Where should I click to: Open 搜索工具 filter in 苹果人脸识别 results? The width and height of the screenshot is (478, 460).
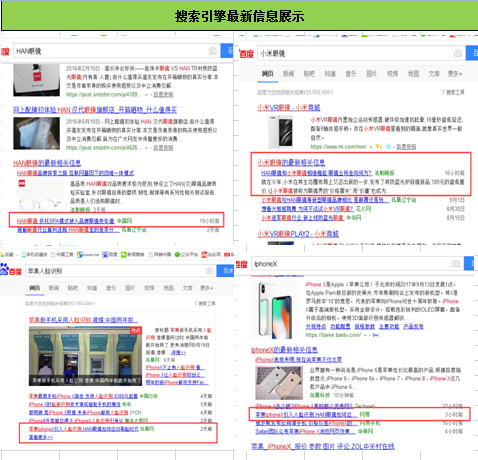(205, 303)
